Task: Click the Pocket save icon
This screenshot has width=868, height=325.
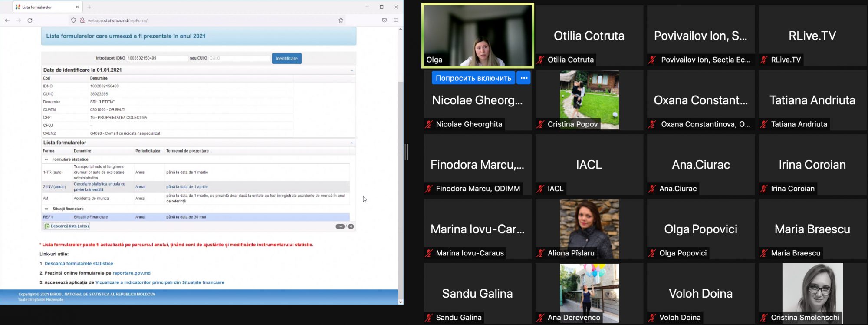Action: tap(384, 20)
